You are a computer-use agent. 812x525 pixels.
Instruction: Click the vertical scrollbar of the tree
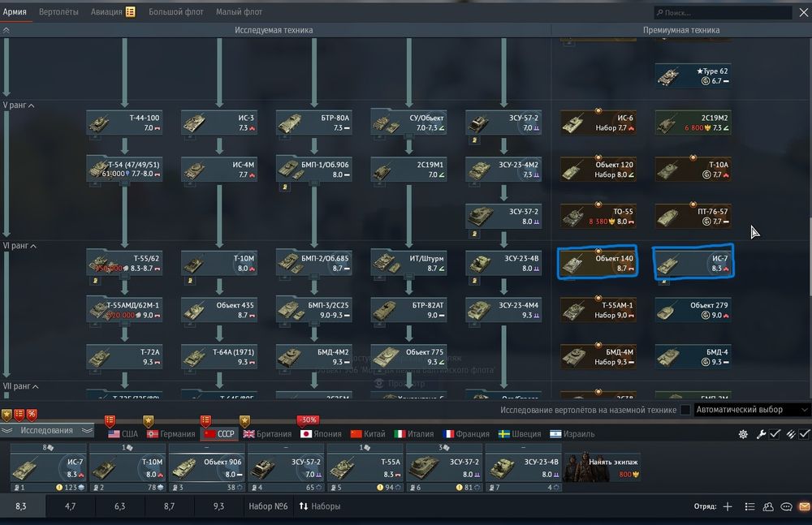pos(810,256)
